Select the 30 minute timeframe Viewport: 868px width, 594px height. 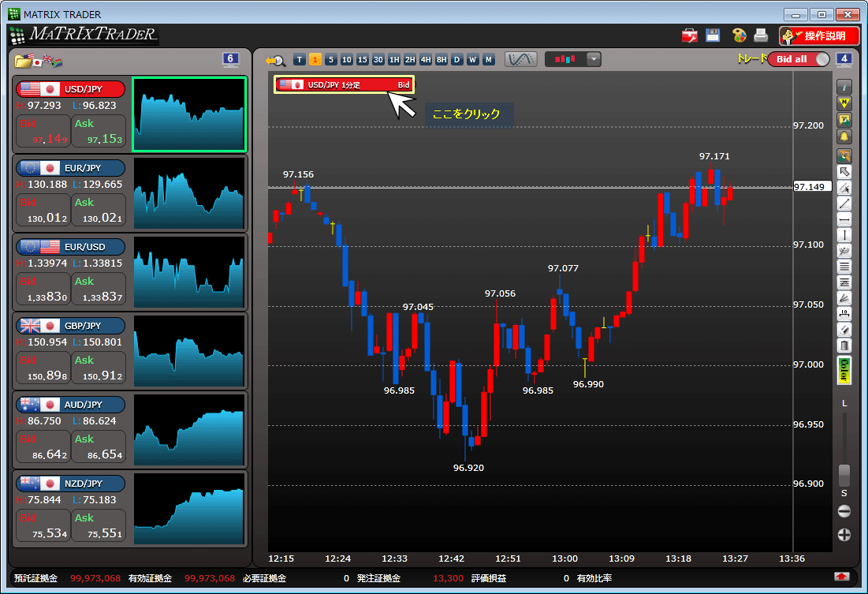click(378, 59)
